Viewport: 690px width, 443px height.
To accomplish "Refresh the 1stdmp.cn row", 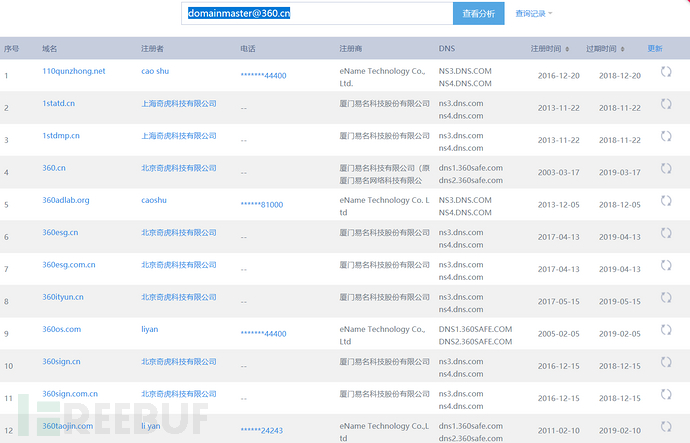I will (666, 136).
